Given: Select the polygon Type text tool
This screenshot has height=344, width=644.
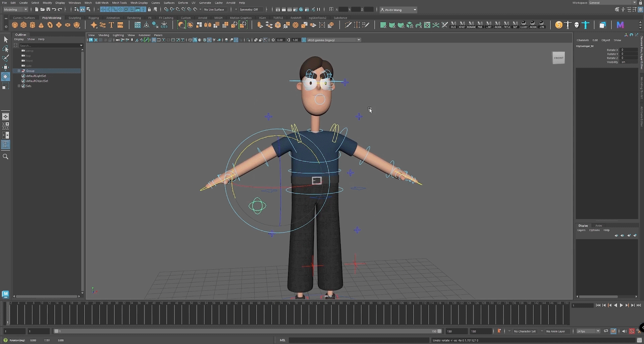Looking at the screenshot, I should click(111, 25).
